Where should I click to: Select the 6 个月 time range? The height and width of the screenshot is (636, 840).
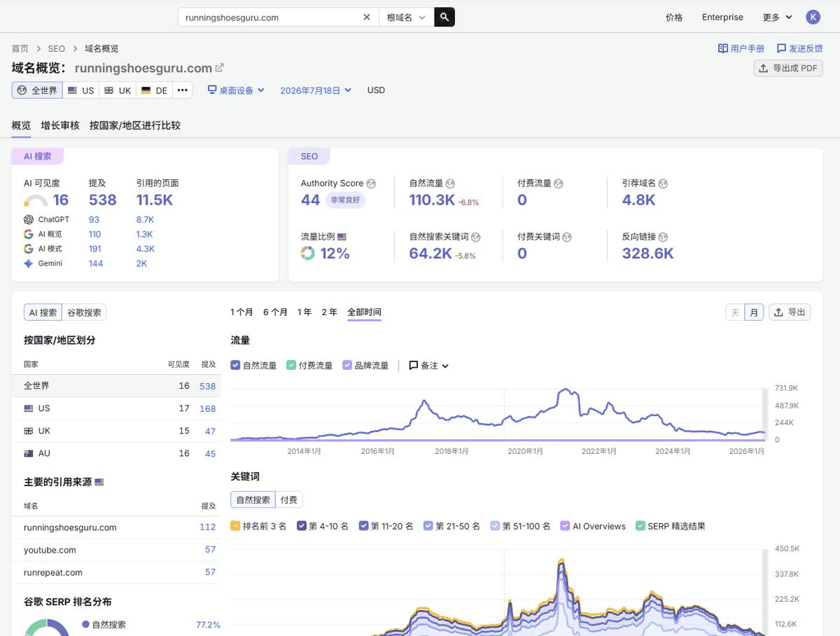click(x=275, y=312)
